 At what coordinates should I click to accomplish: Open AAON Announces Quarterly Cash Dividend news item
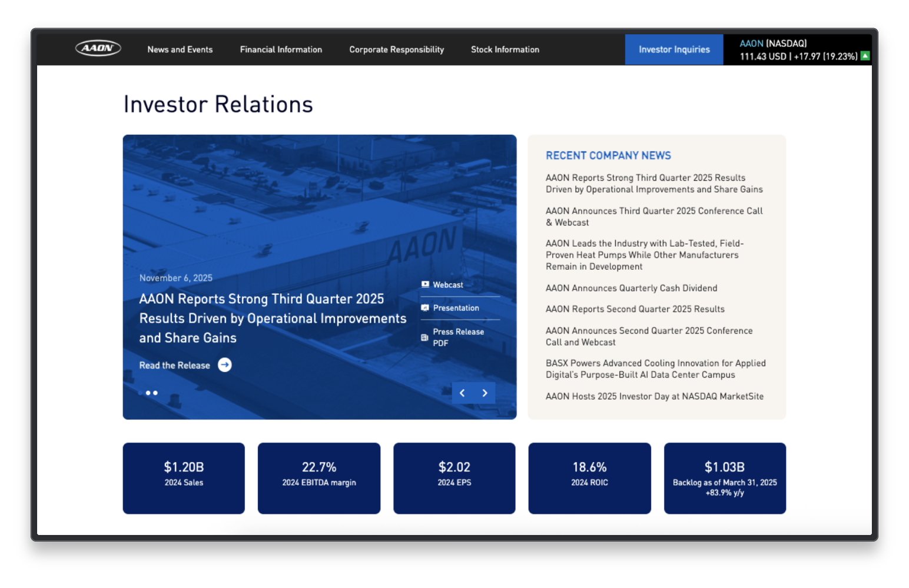tap(631, 288)
